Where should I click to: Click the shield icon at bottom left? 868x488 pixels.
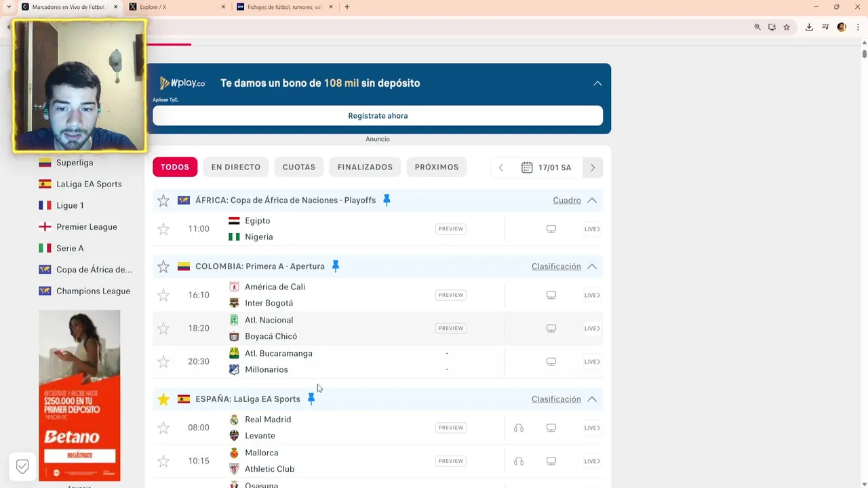pyautogui.click(x=22, y=466)
